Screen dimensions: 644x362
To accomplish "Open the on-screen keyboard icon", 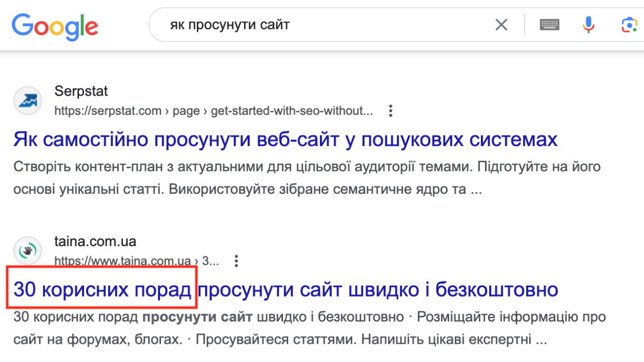I will [x=549, y=24].
